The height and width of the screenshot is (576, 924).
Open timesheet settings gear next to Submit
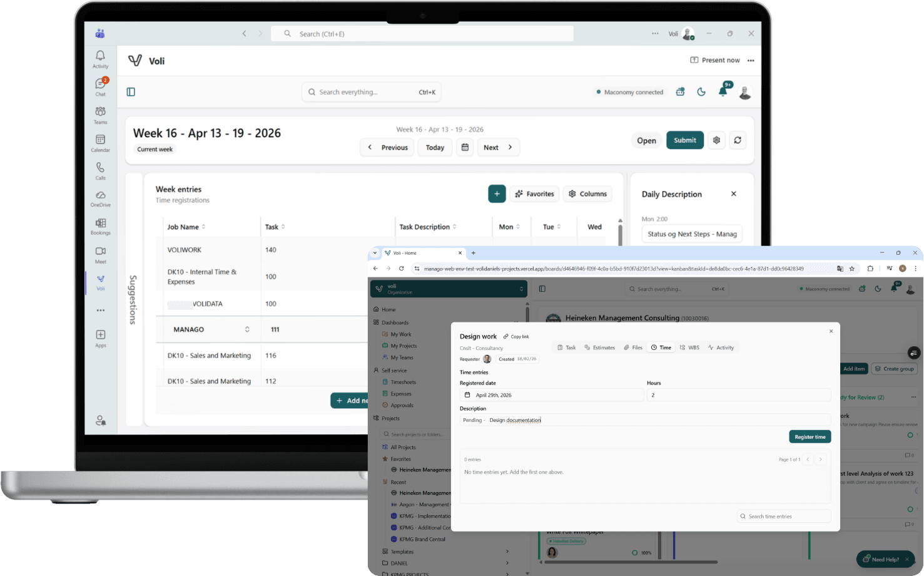pyautogui.click(x=716, y=140)
